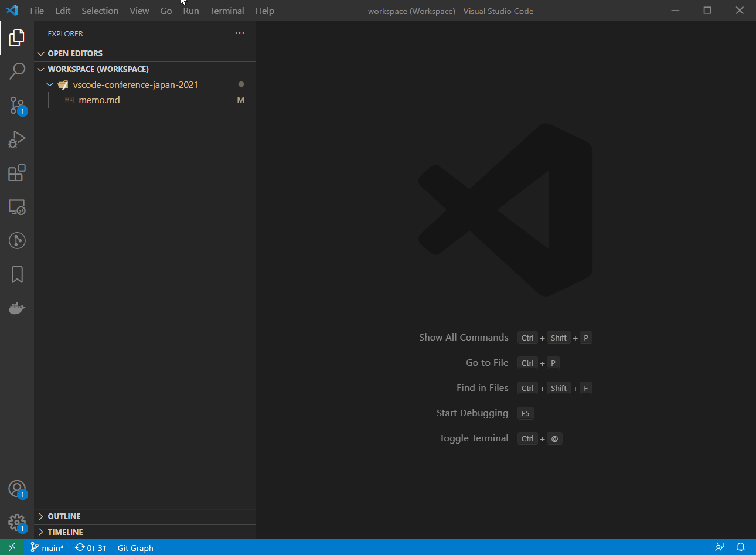Open the Selection menu
The width and height of the screenshot is (756, 555).
click(x=100, y=11)
